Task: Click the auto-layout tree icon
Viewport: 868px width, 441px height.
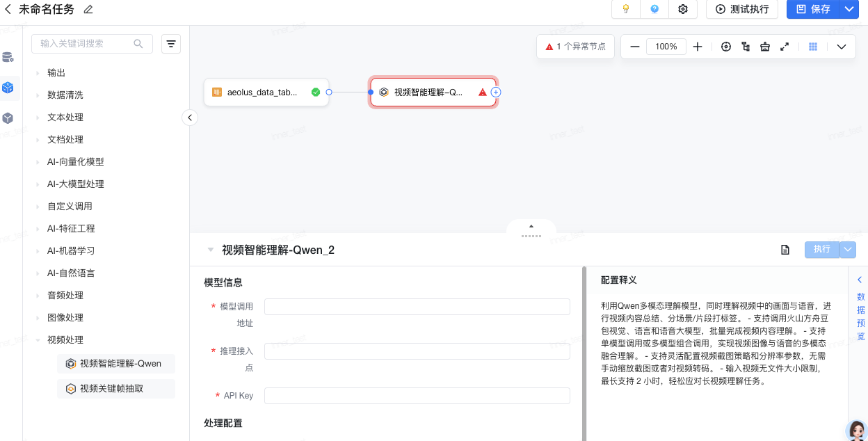Action: (746, 47)
